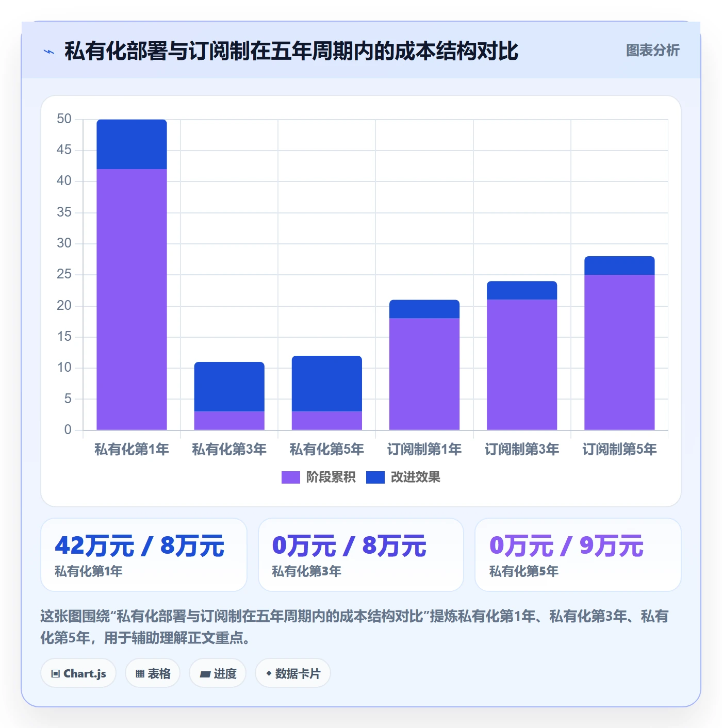
Task: Click the 私有化第5年 caption in the data card
Action: pos(523,571)
